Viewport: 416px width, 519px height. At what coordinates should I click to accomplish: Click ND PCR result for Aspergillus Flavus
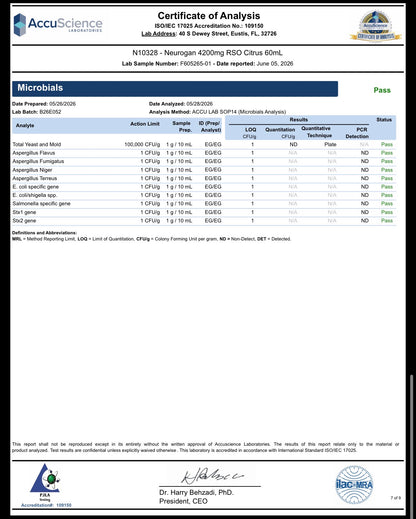[365, 153]
